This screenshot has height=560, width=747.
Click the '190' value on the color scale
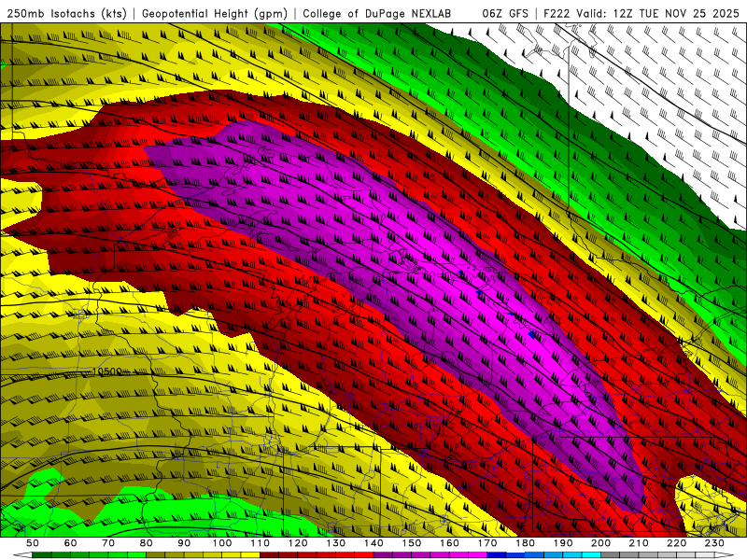(563, 543)
